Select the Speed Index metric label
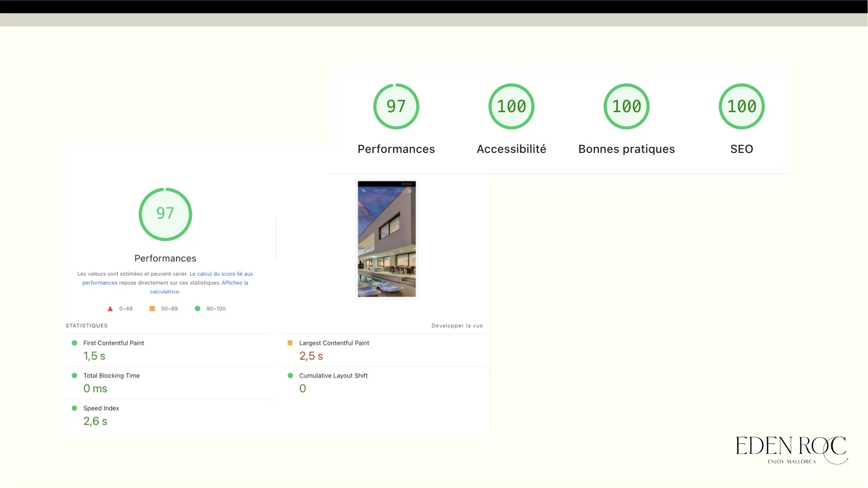 point(101,408)
